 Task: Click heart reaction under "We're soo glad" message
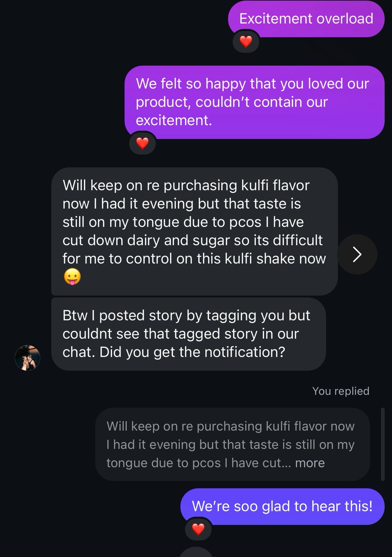pyautogui.click(x=198, y=529)
